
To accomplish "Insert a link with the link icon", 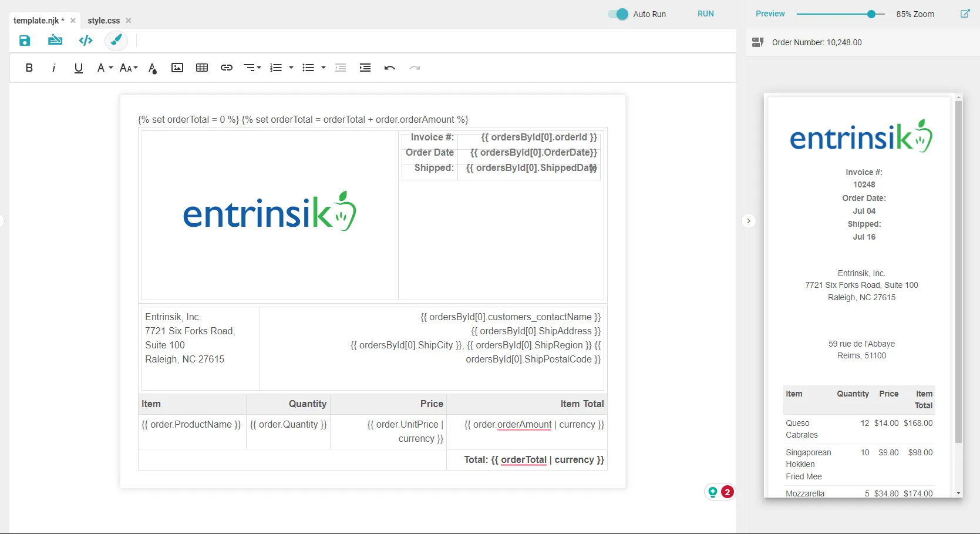I will click(x=227, y=68).
